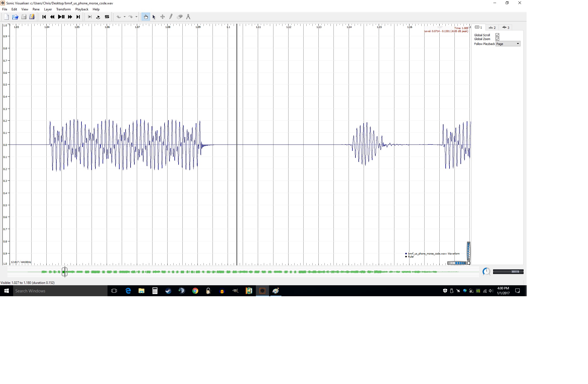Uncheck the Global Scroll checkbox
The width and height of the screenshot is (588, 384).
(497, 35)
